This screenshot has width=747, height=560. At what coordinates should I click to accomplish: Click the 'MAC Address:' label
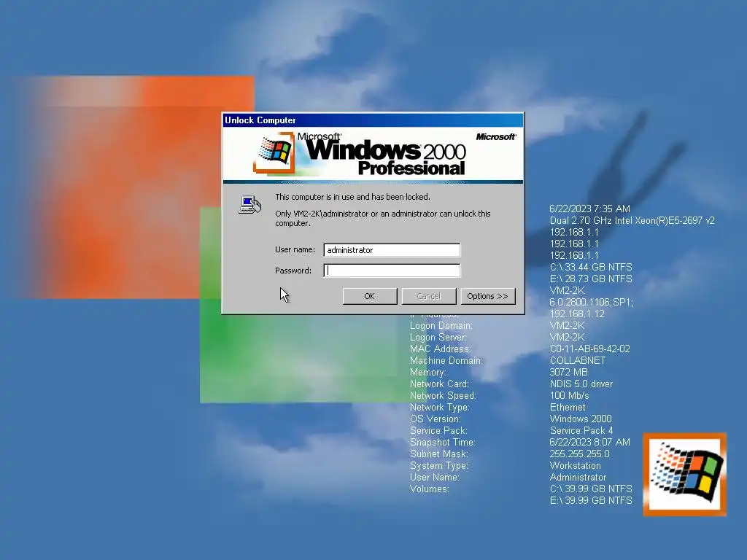coord(440,349)
